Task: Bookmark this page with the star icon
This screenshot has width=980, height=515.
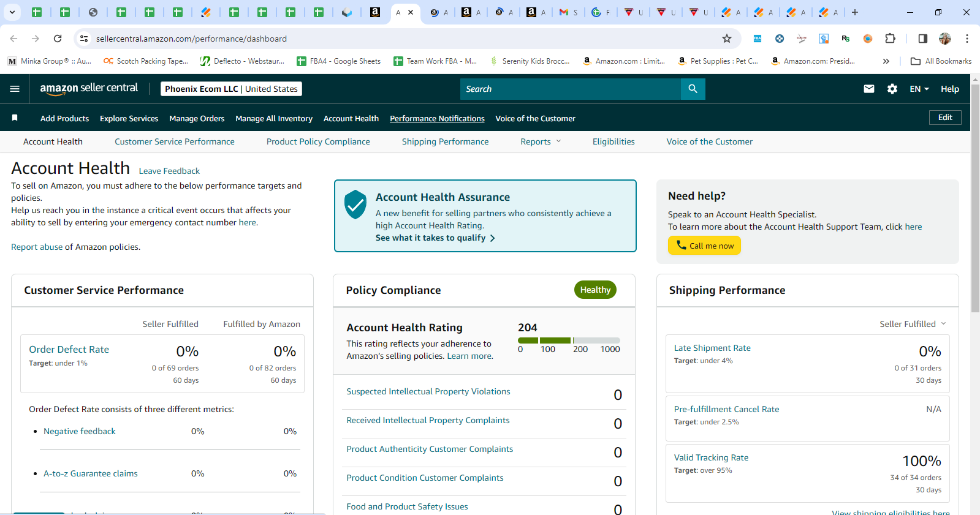Action: point(727,39)
